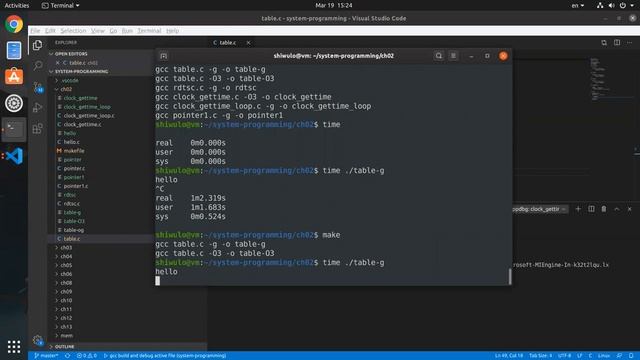Click the editor minimap

pyautogui.click(x=612, y=80)
